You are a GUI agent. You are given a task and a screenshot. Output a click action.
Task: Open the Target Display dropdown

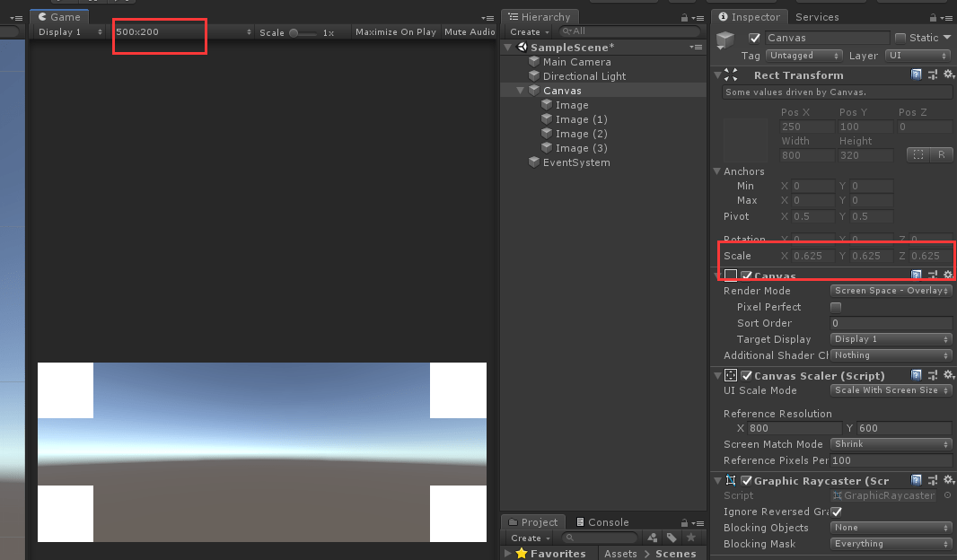891,338
